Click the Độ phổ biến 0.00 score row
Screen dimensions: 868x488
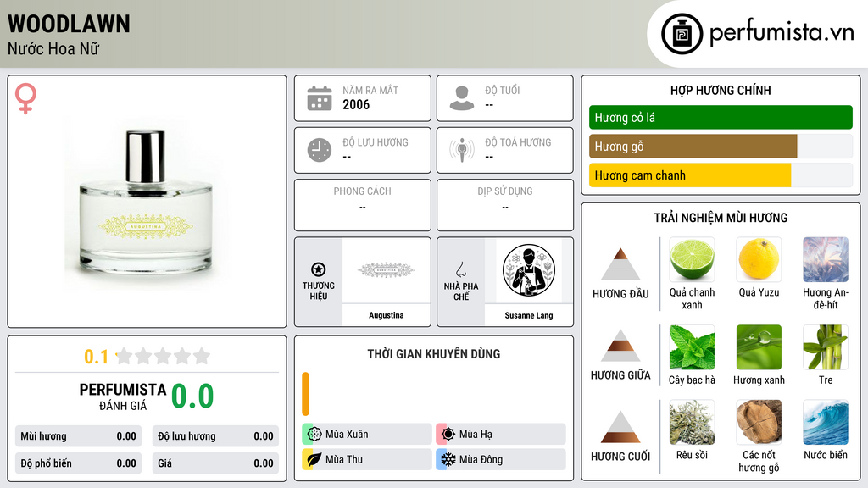78,463
